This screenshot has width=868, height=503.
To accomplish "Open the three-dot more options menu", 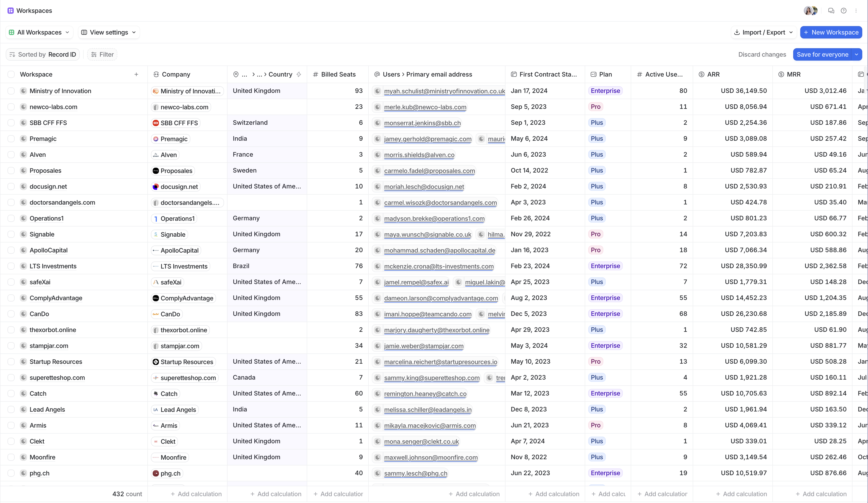I will (x=856, y=11).
